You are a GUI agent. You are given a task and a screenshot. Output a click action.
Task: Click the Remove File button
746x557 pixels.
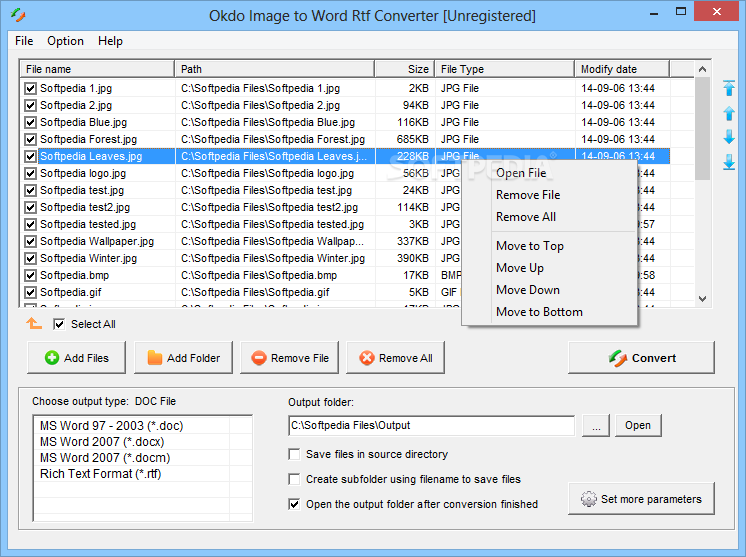click(x=289, y=358)
